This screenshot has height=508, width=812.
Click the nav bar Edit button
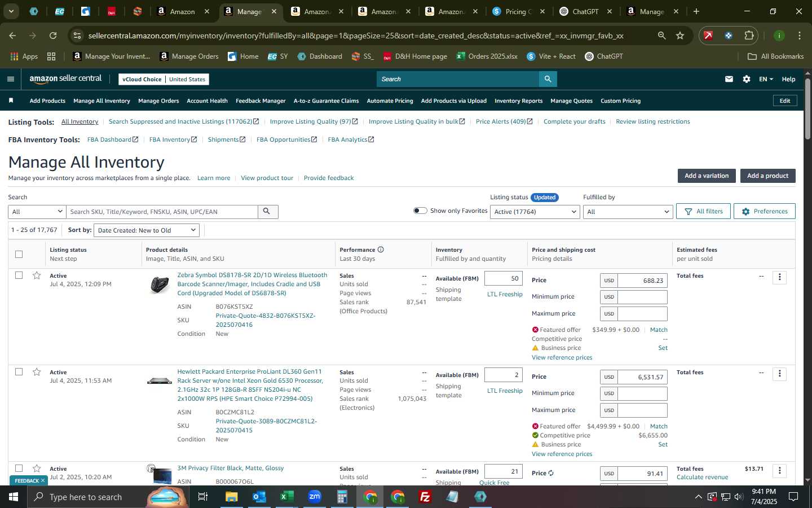pos(785,100)
